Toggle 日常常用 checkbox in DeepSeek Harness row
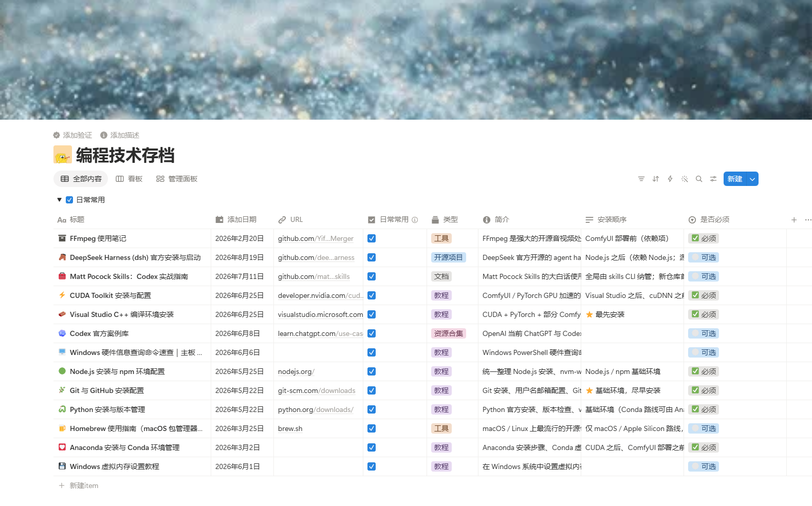812x506 pixels. pos(372,257)
